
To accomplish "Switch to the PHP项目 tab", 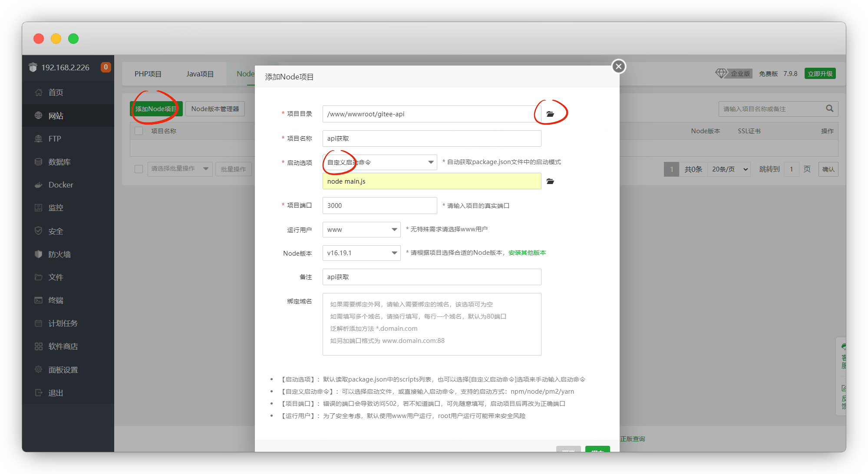I will click(148, 74).
